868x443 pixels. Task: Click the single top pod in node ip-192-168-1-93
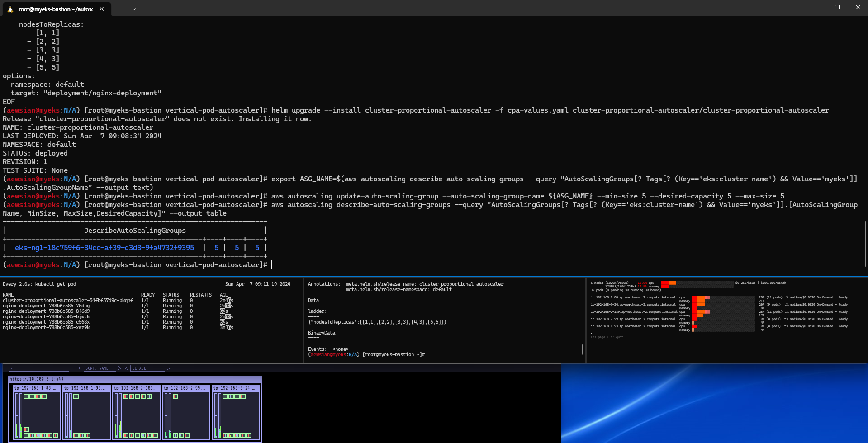pos(76,396)
